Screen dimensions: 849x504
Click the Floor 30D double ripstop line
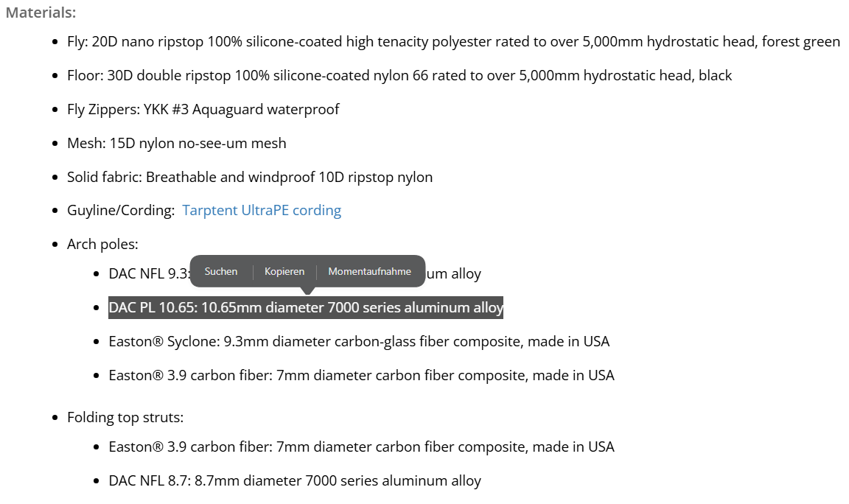pos(399,75)
